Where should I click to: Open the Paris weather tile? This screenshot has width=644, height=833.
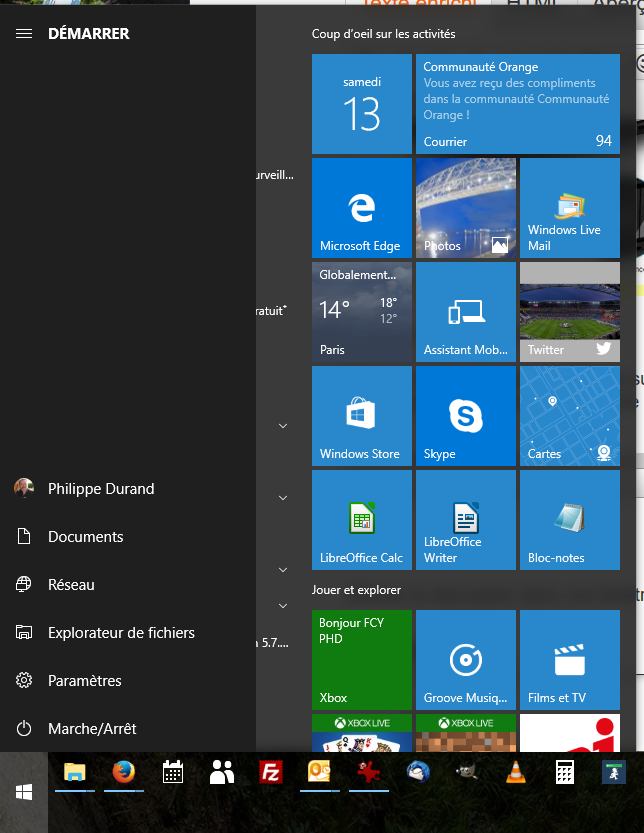tap(361, 312)
